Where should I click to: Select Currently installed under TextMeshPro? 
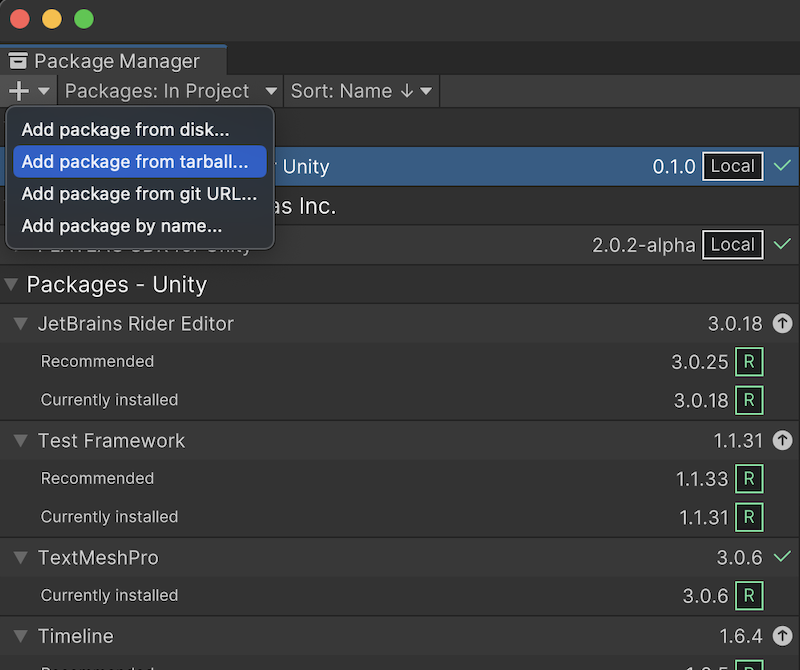click(400, 595)
